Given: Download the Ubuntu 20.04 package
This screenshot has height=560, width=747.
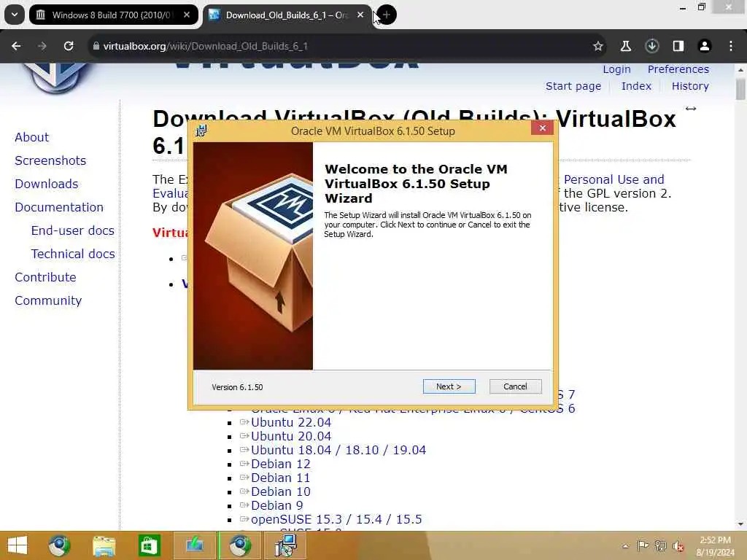Looking at the screenshot, I should pos(290,436).
